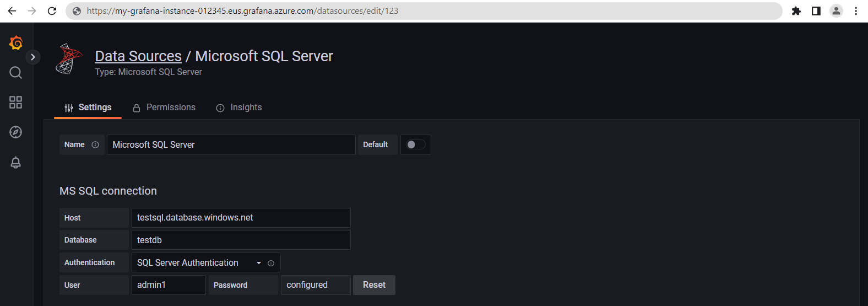Image resolution: width=868 pixels, height=306 pixels.
Task: Edit the Host field testsql.database.windows.net
Action: [241, 218]
